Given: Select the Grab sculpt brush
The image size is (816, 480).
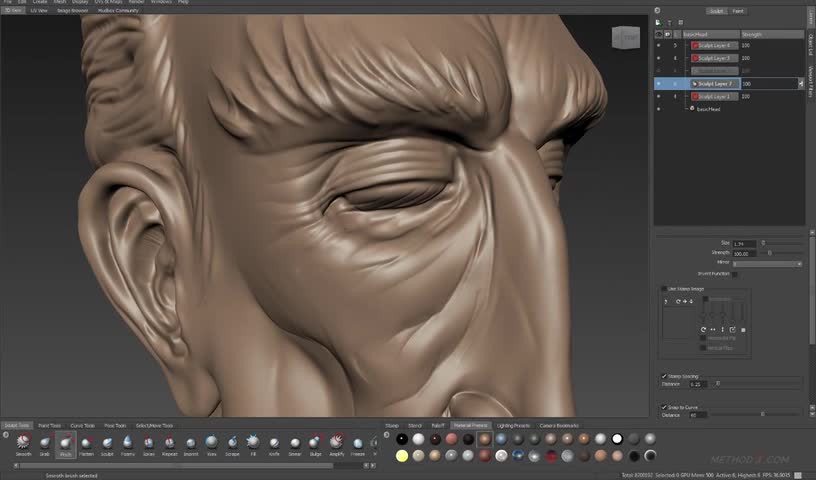Looking at the screenshot, I should pyautogui.click(x=44, y=442).
